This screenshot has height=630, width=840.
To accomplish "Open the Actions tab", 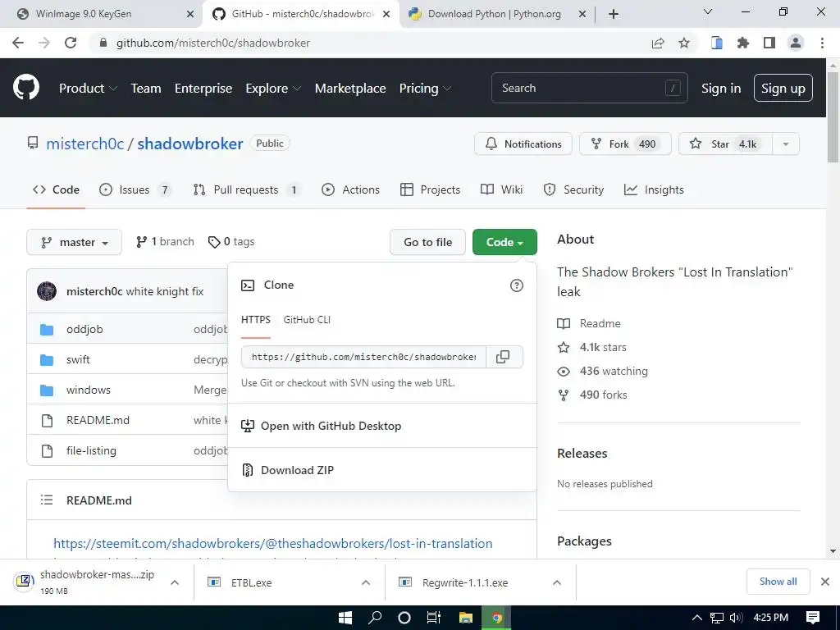I will [x=350, y=189].
